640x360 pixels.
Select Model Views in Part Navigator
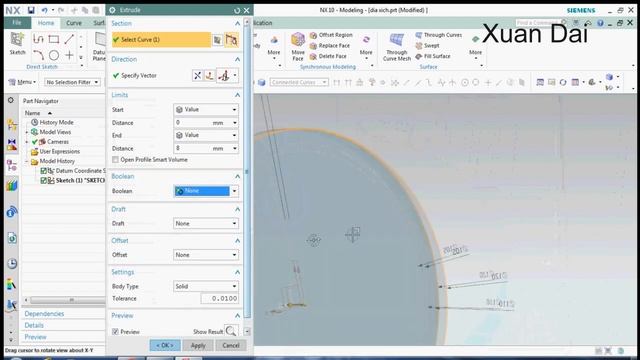(x=55, y=132)
